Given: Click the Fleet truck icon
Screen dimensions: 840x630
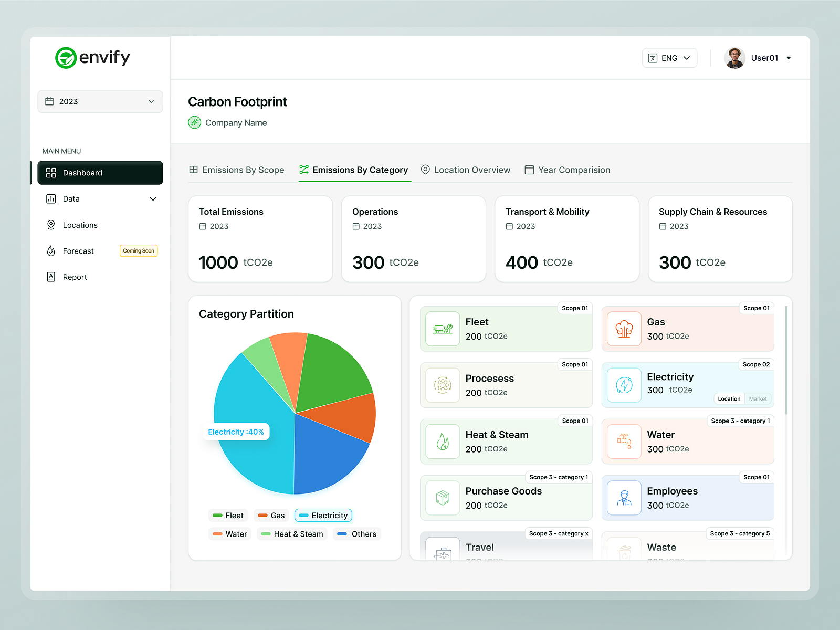Looking at the screenshot, I should (443, 329).
